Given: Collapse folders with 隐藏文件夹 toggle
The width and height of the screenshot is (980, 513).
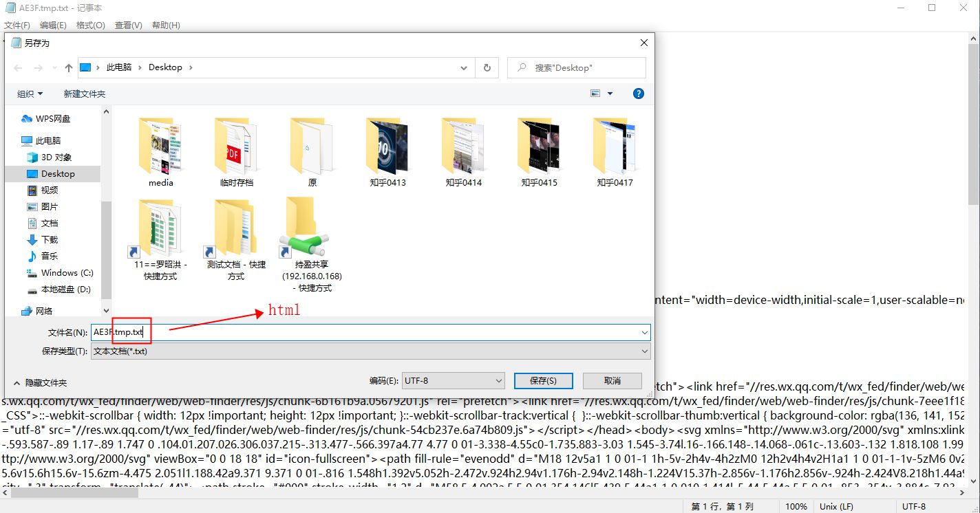Looking at the screenshot, I should 41,382.
